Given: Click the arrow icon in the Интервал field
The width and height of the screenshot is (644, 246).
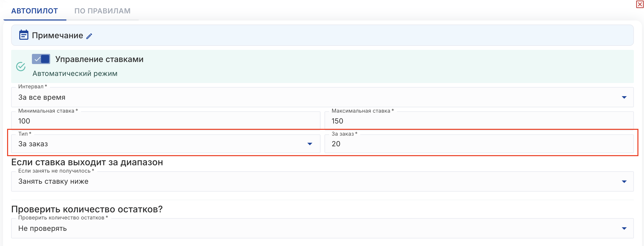Looking at the screenshot, I should (624, 97).
